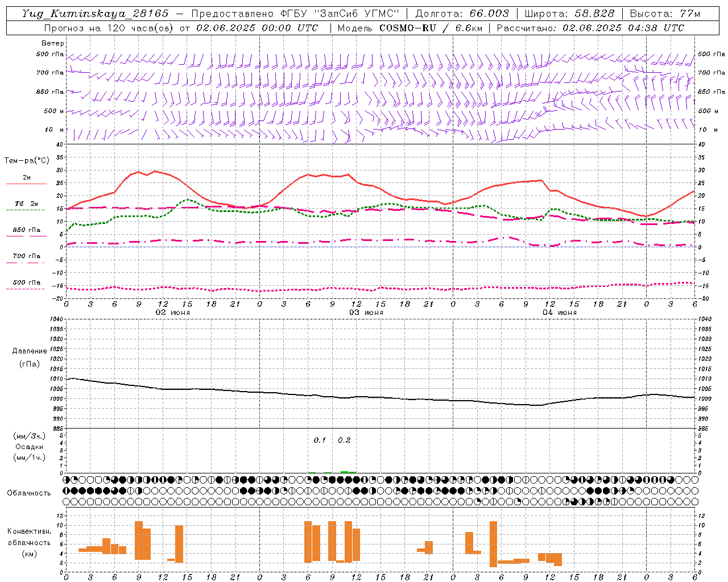The image size is (728, 582).
Task: Click the 0.1 precipitation value
Action: 320,440
